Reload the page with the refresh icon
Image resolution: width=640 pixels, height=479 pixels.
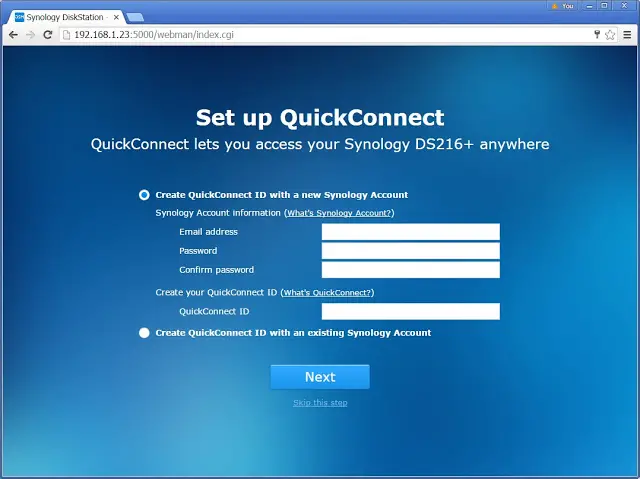(48, 35)
